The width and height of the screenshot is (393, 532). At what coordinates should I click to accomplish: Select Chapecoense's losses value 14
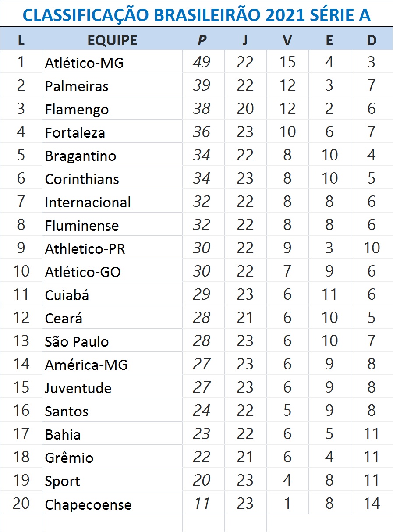tap(372, 504)
